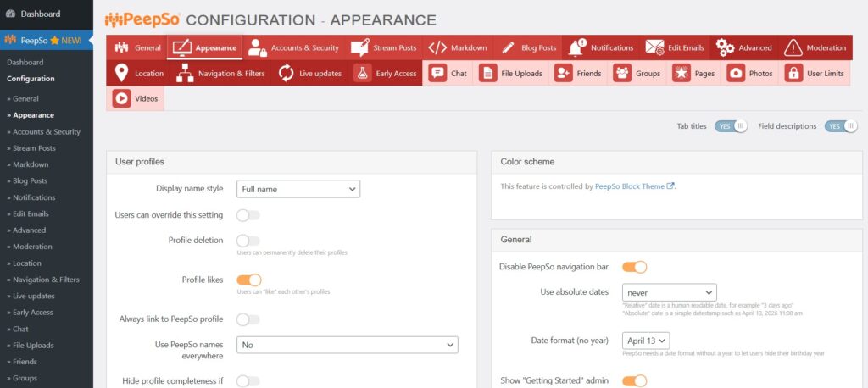Click the Location pin icon
868x388 pixels.
pos(122,73)
